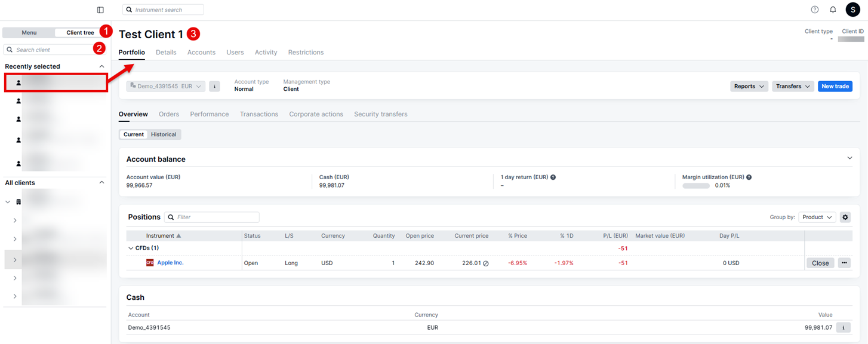Switch to the Transactions tab
The height and width of the screenshot is (344, 868).
pyautogui.click(x=259, y=113)
